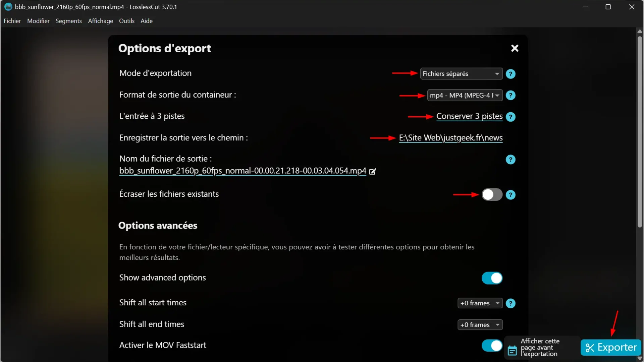Maximize the LosslessCut window

point(608,7)
